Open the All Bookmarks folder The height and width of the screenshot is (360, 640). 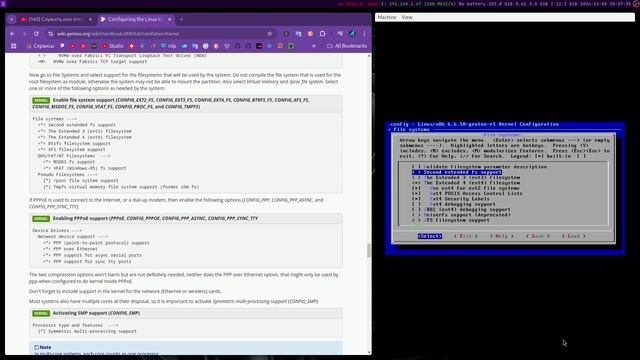(x=347, y=46)
